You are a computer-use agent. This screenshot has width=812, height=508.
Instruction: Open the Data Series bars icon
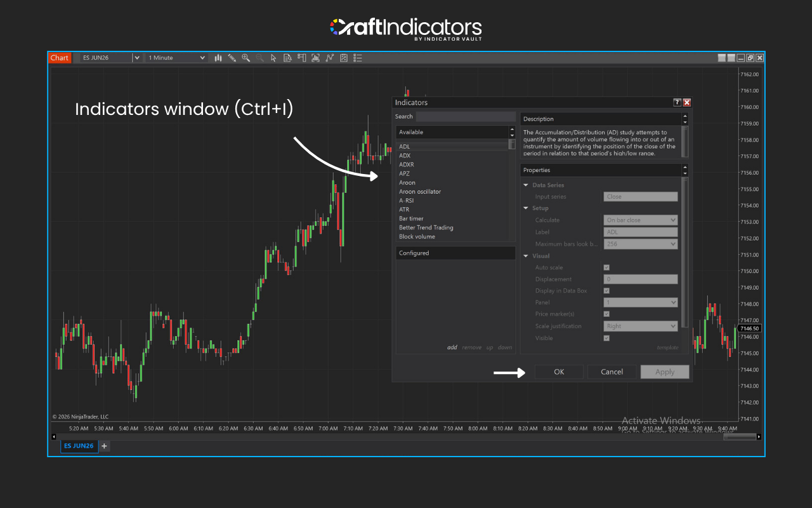point(218,58)
